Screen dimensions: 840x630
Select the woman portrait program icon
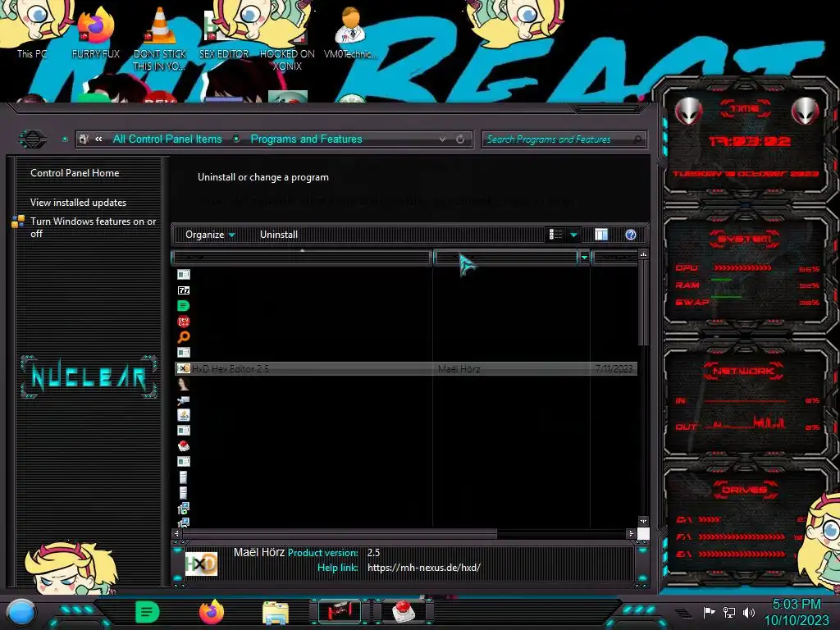[x=183, y=384]
